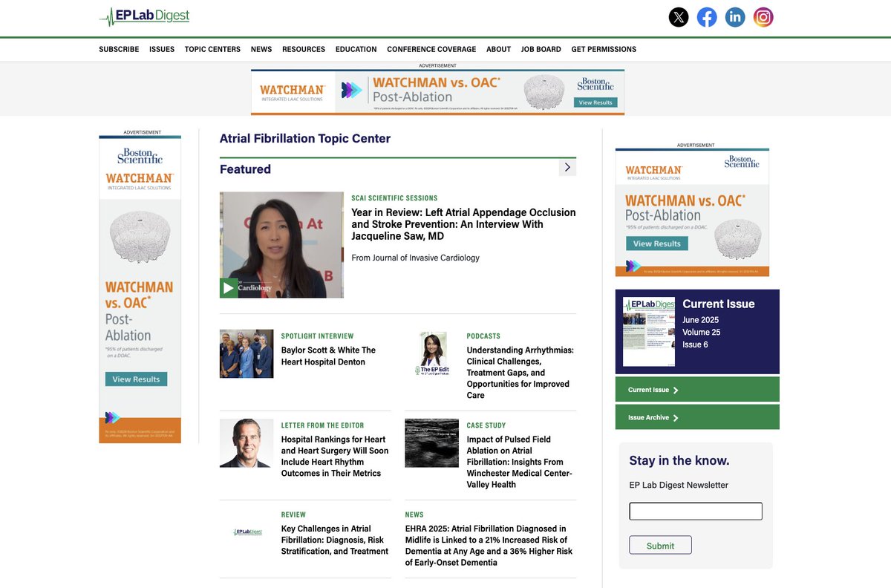Advance the Featured carousel with the arrow
This screenshot has width=891, height=588.
[x=567, y=168]
